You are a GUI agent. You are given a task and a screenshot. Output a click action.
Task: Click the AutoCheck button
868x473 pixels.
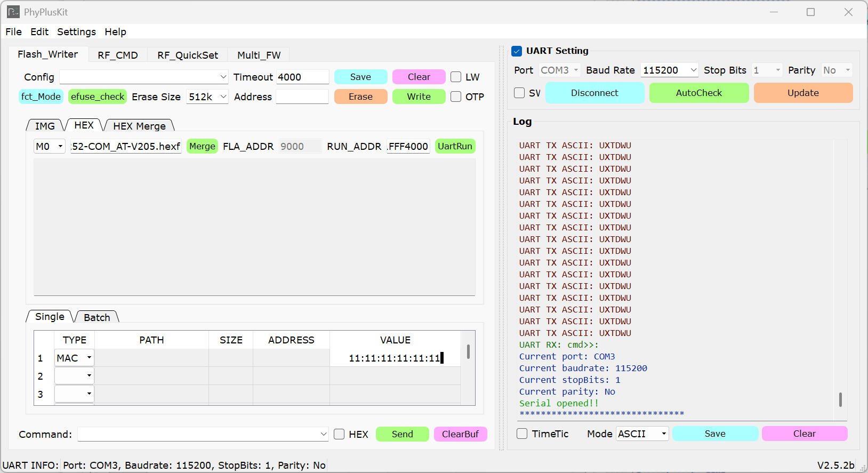coord(699,93)
